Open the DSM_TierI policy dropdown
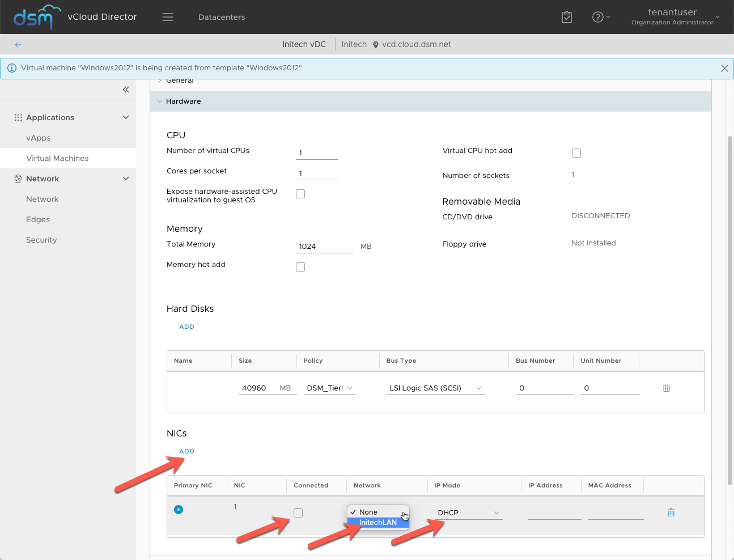The height and width of the screenshot is (560, 734). click(330, 388)
